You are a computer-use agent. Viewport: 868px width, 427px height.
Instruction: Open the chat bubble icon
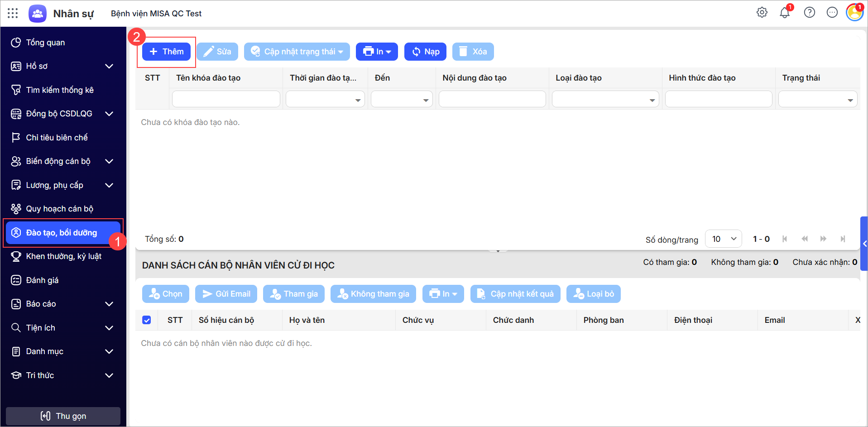(x=832, y=13)
